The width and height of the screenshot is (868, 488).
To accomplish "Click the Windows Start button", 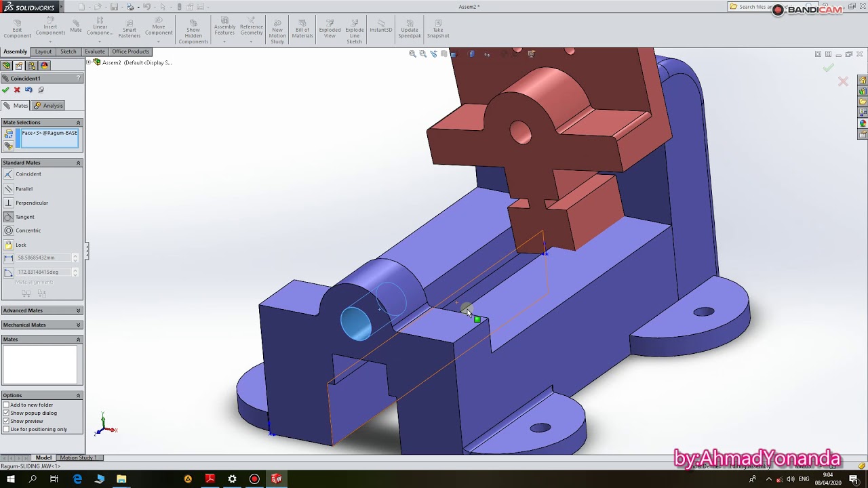I will (x=10, y=479).
